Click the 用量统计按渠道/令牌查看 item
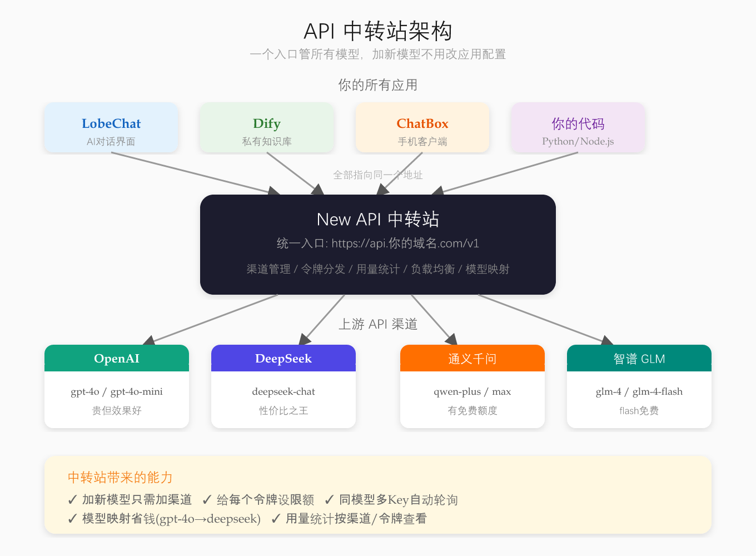 pos(349,519)
